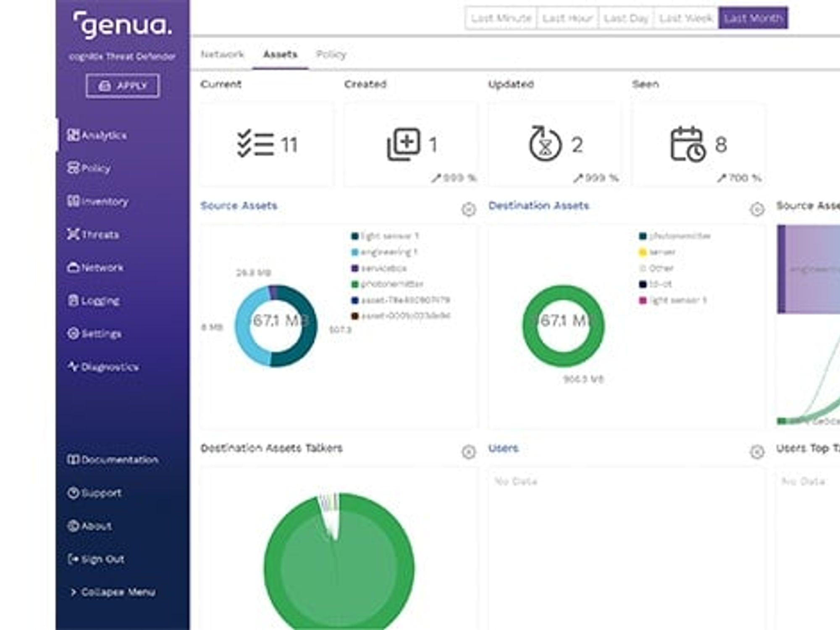Click the Current assets checklist icon
The width and height of the screenshot is (840, 630).
[x=255, y=144]
